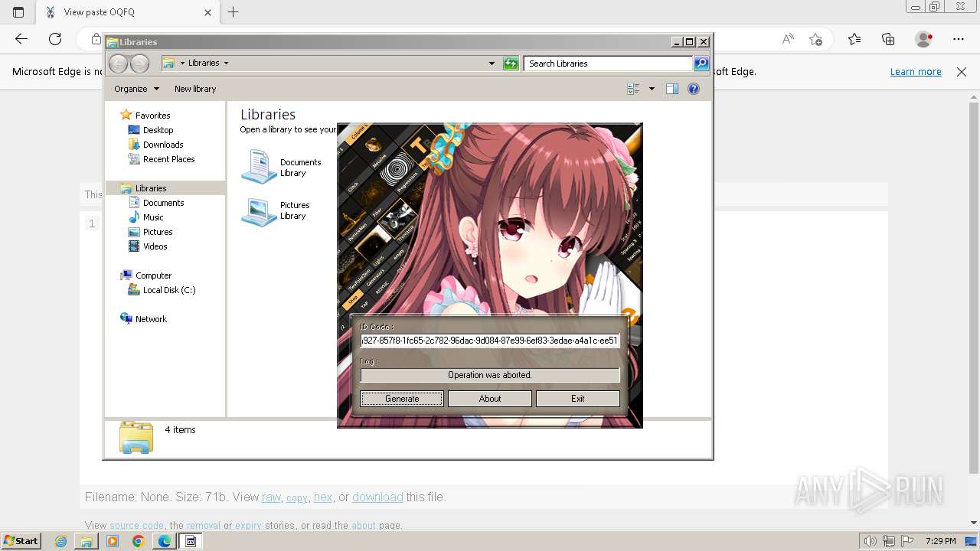
Task: Click Exit button in keygen window
Action: (578, 399)
